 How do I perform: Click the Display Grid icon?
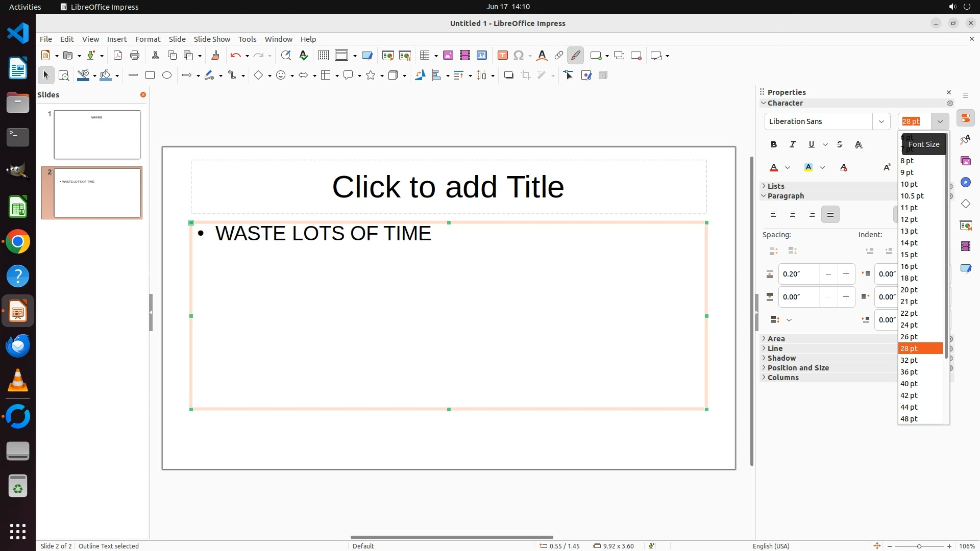[x=323, y=56]
